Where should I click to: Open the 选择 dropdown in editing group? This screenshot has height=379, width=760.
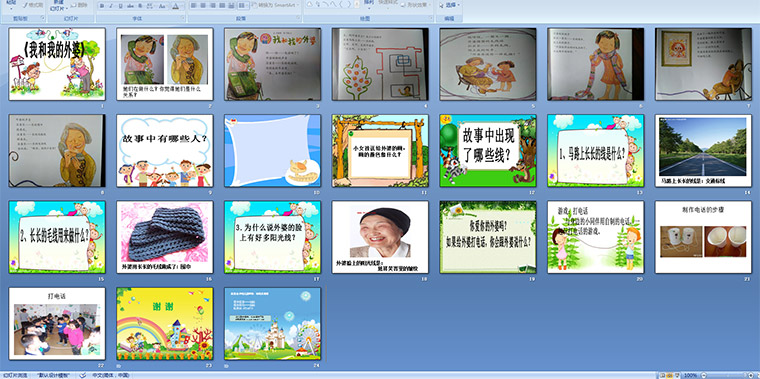click(x=450, y=5)
